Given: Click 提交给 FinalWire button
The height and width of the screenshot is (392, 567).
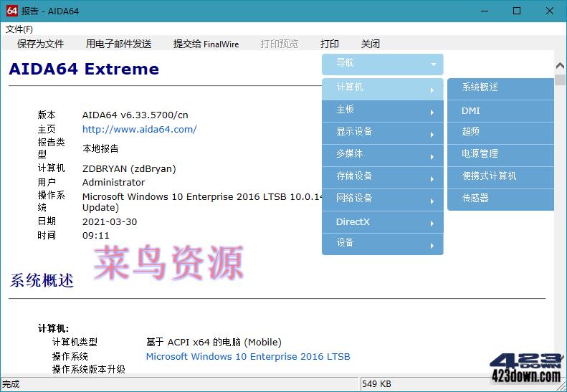Looking at the screenshot, I should [206, 44].
